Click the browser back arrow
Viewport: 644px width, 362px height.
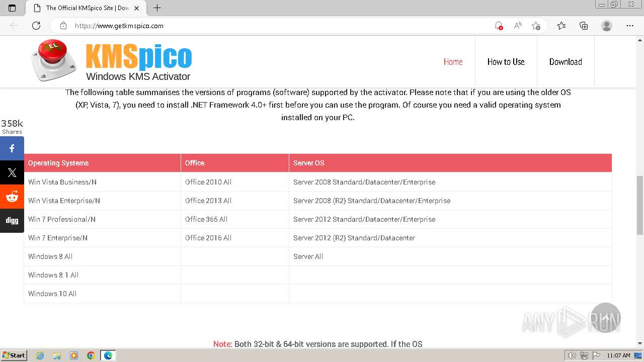coord(14,26)
